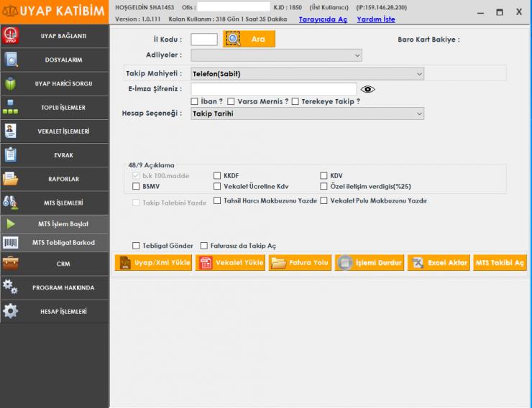The width and height of the screenshot is (532, 408).
Task: Check the BSMV checkbox
Action: click(136, 186)
